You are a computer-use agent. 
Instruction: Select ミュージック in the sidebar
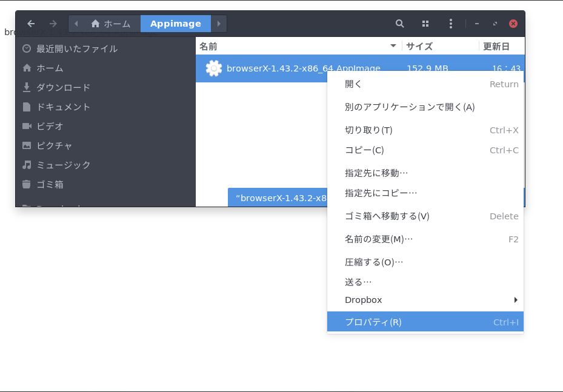point(63,165)
